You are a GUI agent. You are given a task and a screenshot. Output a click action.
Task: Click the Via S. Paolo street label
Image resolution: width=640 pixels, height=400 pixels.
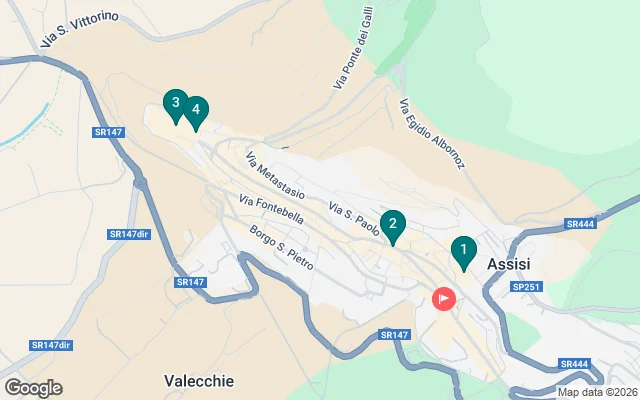click(353, 218)
